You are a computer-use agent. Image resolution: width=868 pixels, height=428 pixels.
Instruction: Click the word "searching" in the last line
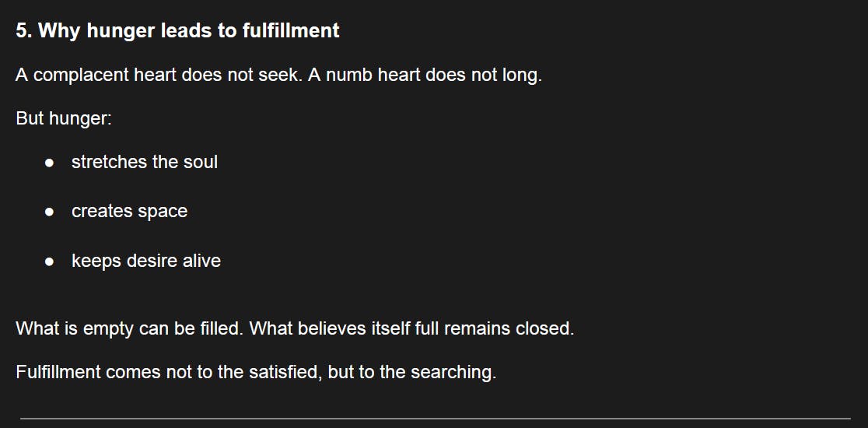point(453,372)
